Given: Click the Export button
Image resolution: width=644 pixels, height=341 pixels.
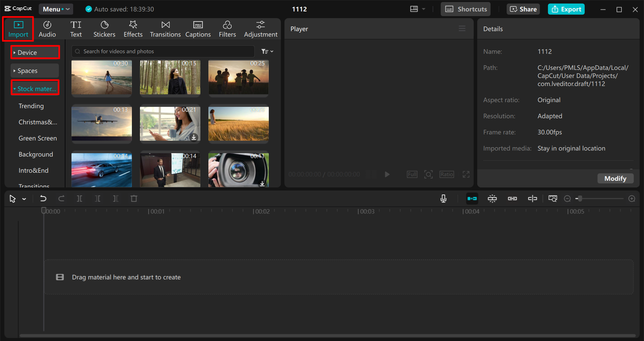Looking at the screenshot, I should [x=566, y=9].
